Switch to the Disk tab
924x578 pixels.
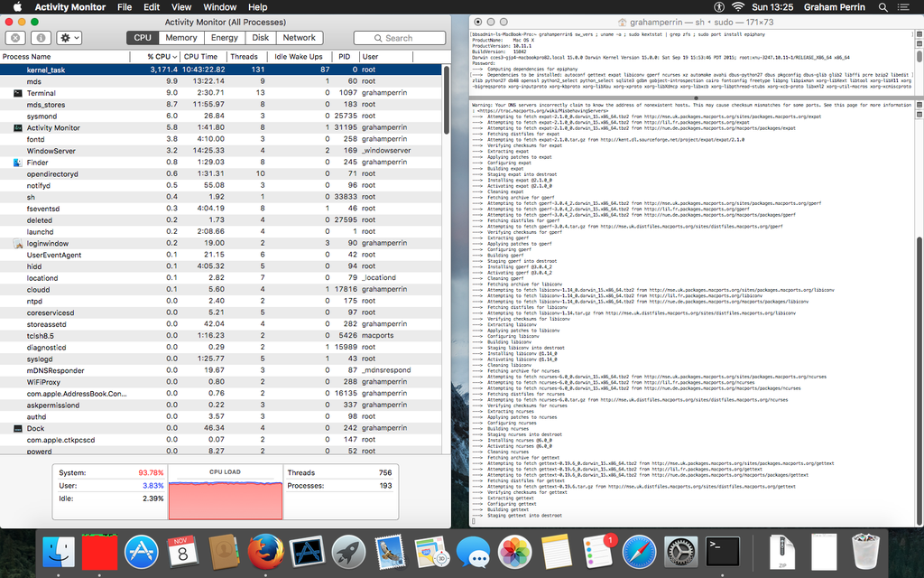[x=261, y=38]
